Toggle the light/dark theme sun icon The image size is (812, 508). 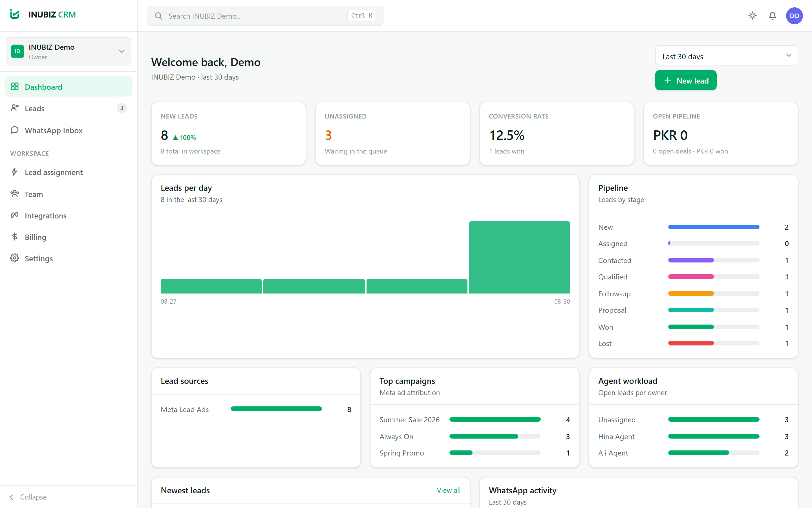point(752,16)
